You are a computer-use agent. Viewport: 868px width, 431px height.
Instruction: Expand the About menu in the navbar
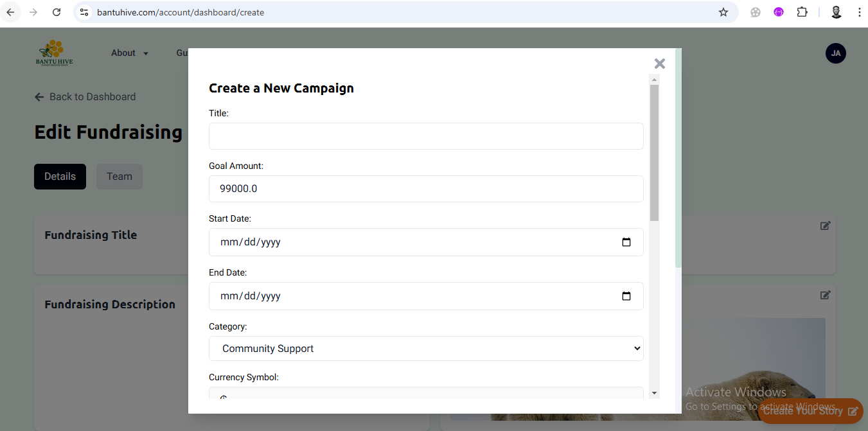[x=129, y=53]
